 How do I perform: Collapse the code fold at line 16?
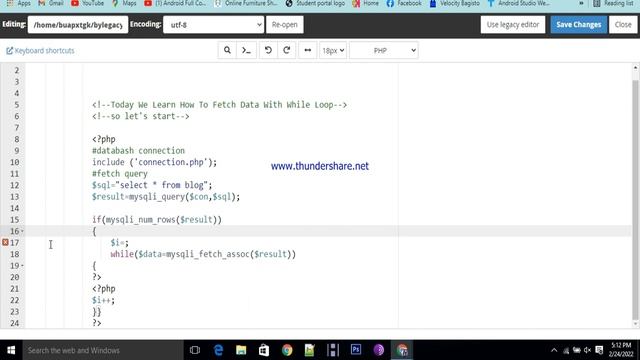pyautogui.click(x=22, y=231)
